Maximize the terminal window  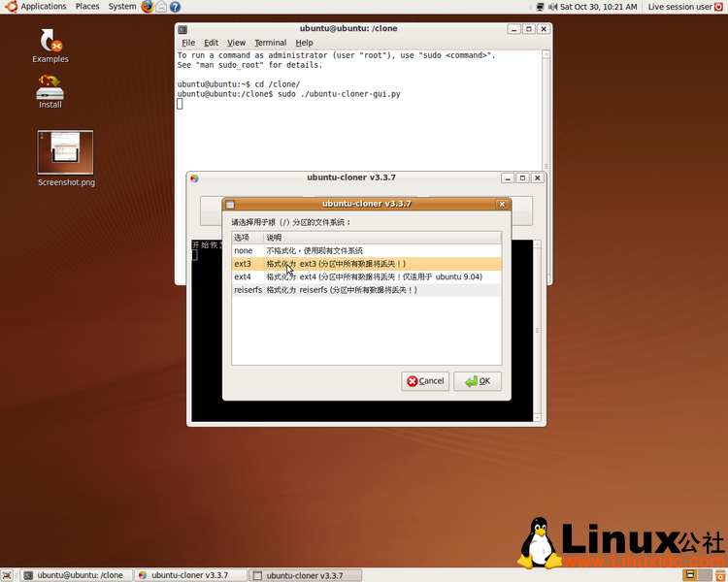[x=528, y=29]
